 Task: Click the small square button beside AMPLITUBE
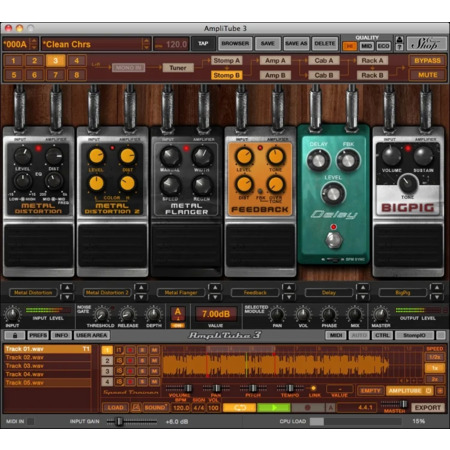coord(440,391)
